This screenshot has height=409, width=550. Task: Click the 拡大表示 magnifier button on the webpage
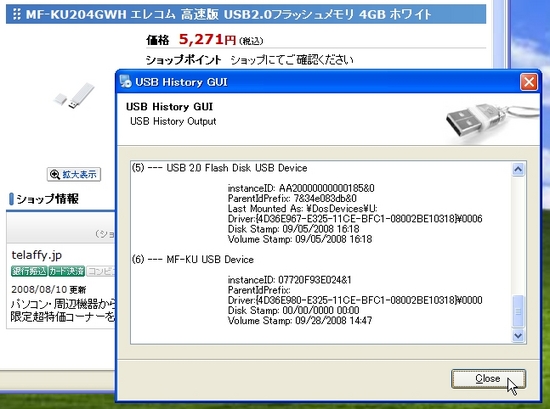[x=74, y=174]
